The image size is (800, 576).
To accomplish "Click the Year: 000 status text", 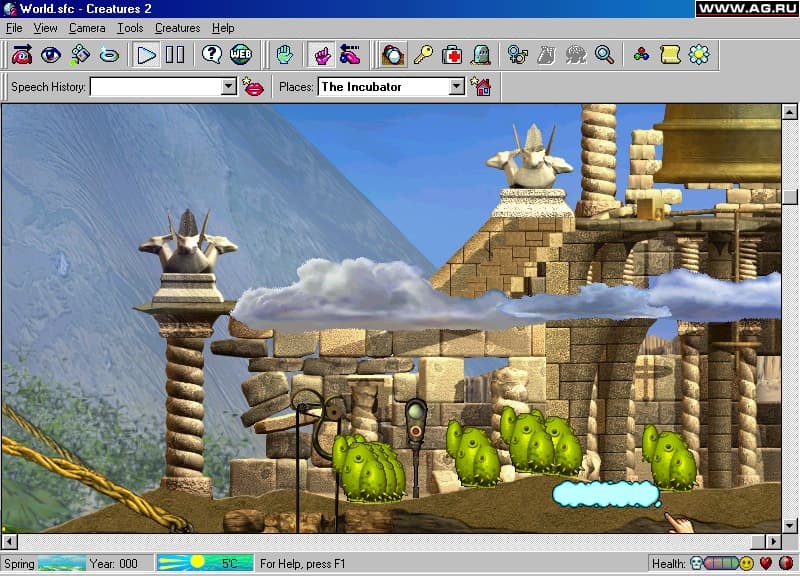I will coord(114,564).
